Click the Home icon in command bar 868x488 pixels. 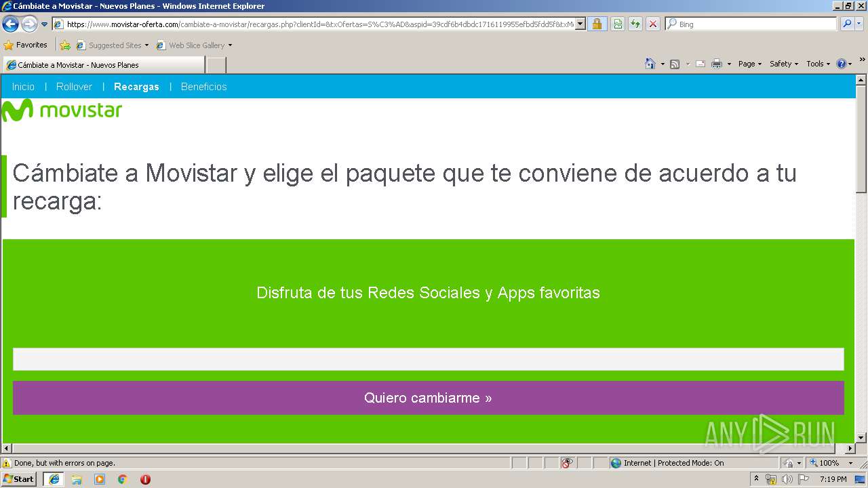(650, 64)
